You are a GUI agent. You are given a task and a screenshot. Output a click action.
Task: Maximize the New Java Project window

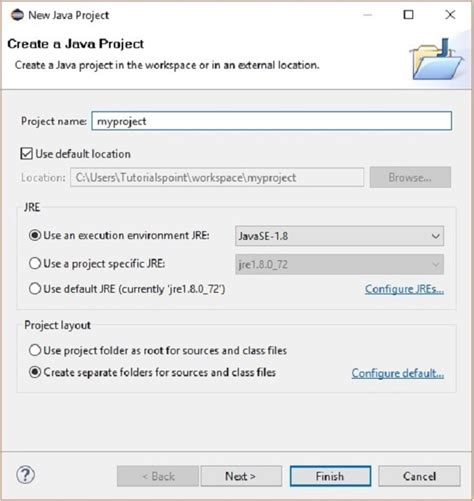pos(408,15)
